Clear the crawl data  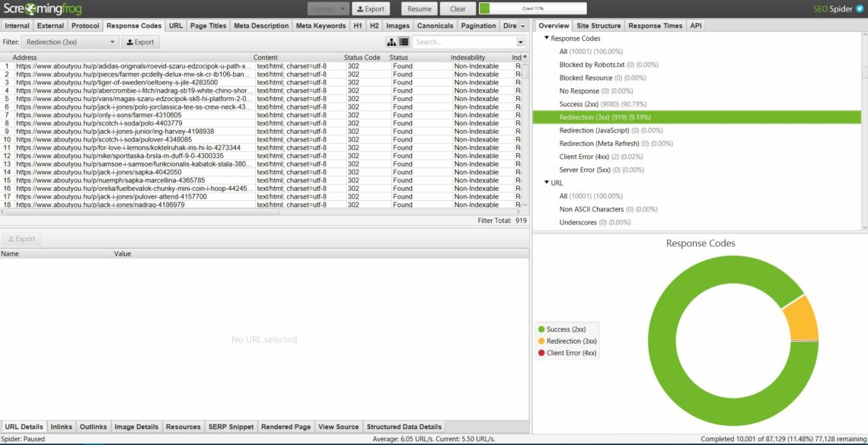(458, 9)
